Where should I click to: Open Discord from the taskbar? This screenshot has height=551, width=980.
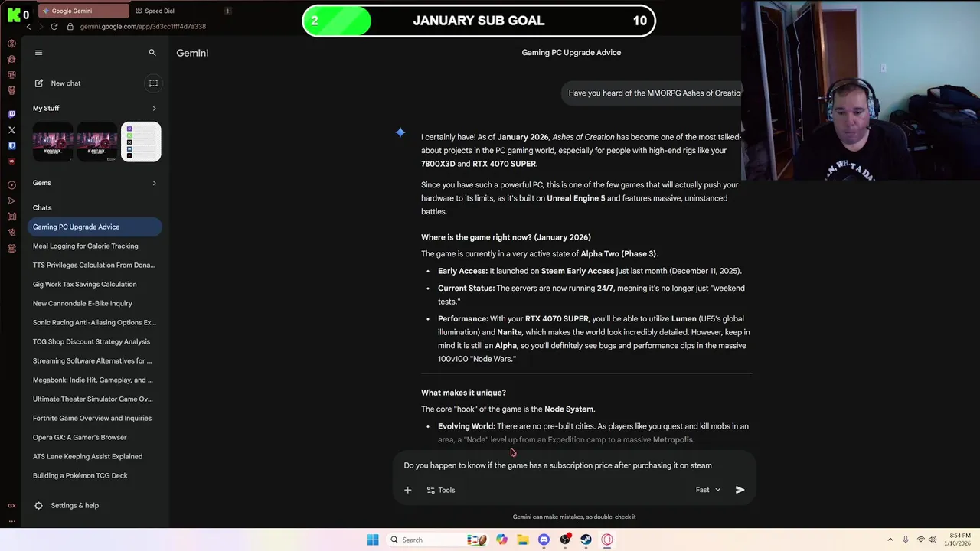544,540
